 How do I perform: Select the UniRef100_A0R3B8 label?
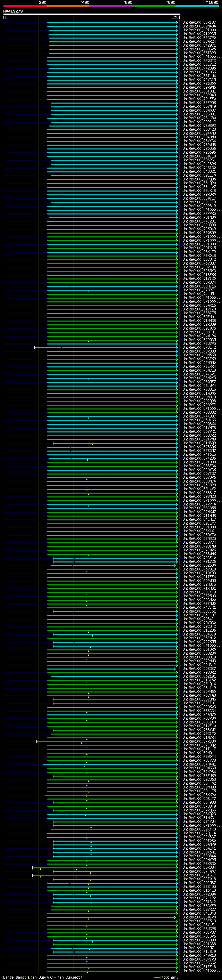(x=199, y=351)
